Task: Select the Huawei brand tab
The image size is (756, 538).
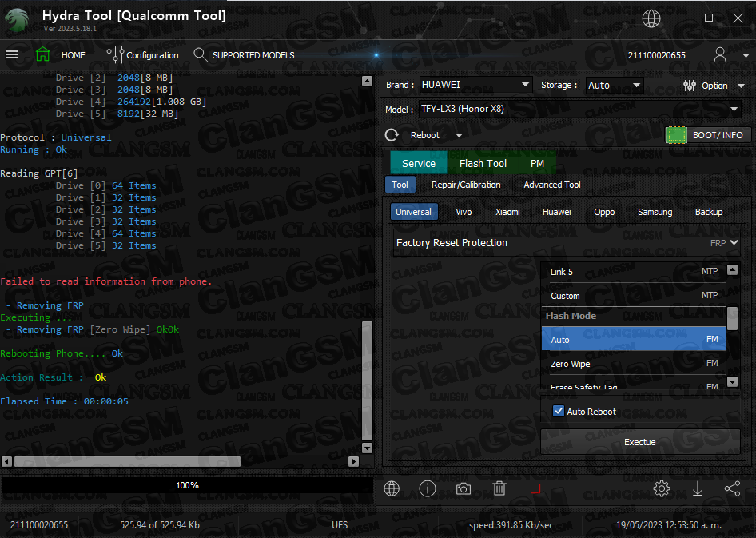Action: click(x=556, y=212)
